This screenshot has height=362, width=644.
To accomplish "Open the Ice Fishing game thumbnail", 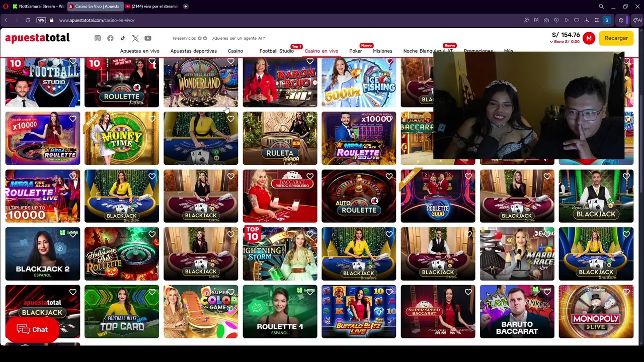I will 359,82.
